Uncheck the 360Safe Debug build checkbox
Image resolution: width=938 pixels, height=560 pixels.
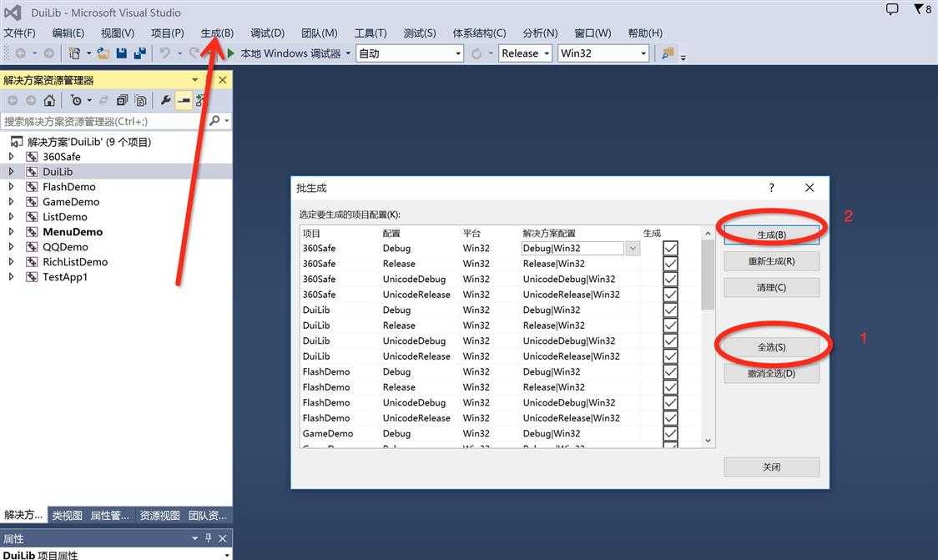click(x=671, y=249)
